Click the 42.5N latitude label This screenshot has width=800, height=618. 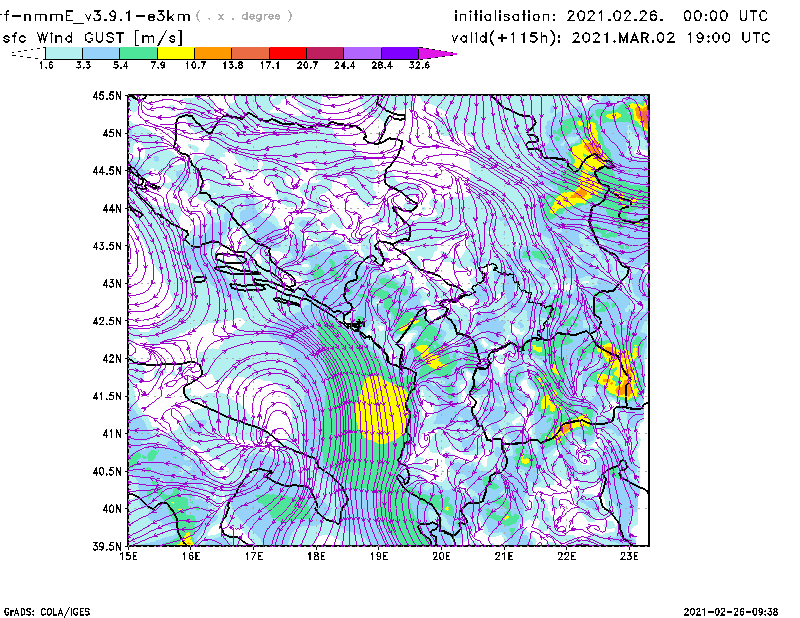(107, 321)
